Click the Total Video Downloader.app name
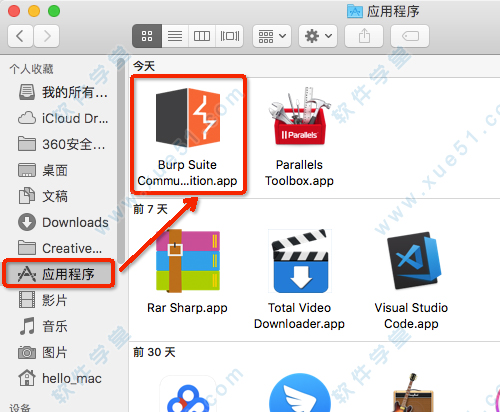500x412 pixels. [299, 316]
